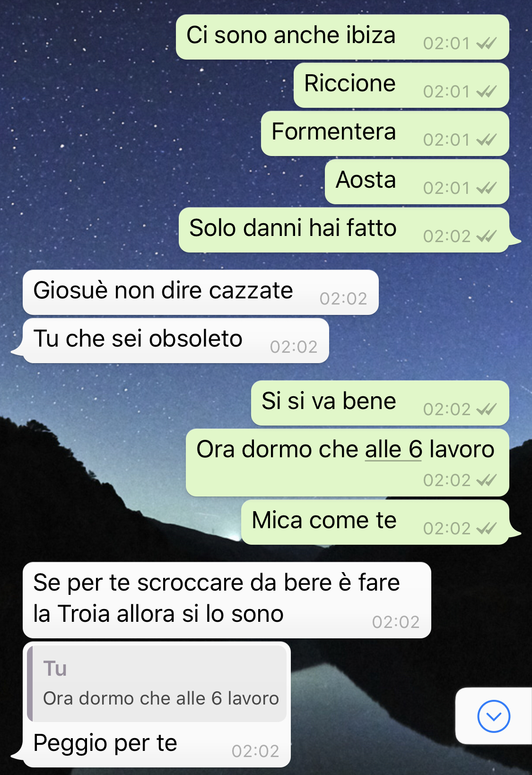Tap double checkmarks on 'Formentera' message
The image size is (532, 775).
point(486,140)
